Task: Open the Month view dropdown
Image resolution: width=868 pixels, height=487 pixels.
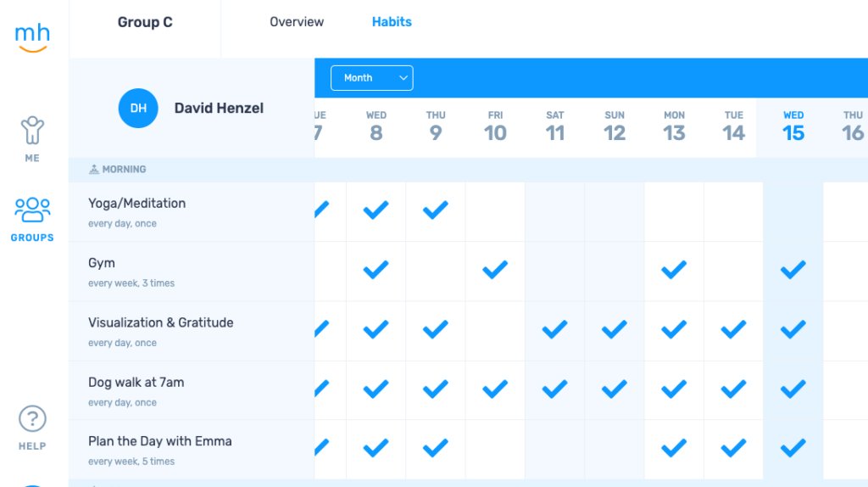Action: [x=371, y=78]
